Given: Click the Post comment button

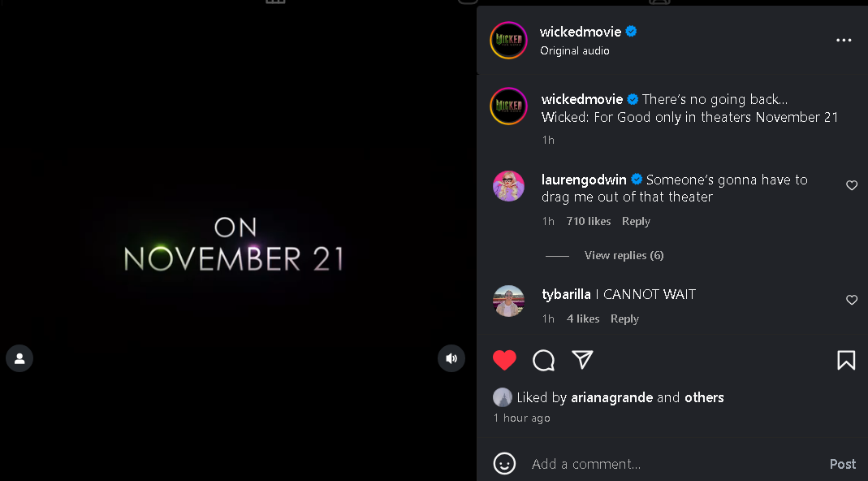Looking at the screenshot, I should tap(843, 464).
